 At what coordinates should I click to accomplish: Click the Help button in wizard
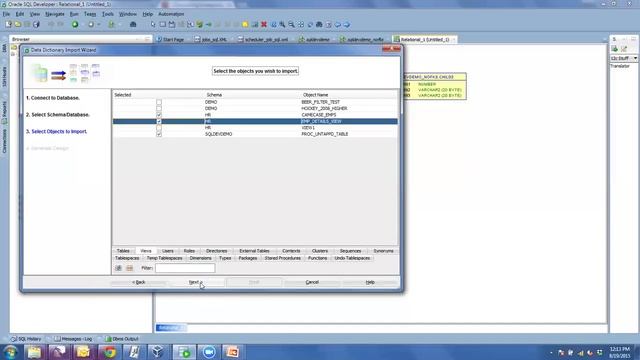370,282
